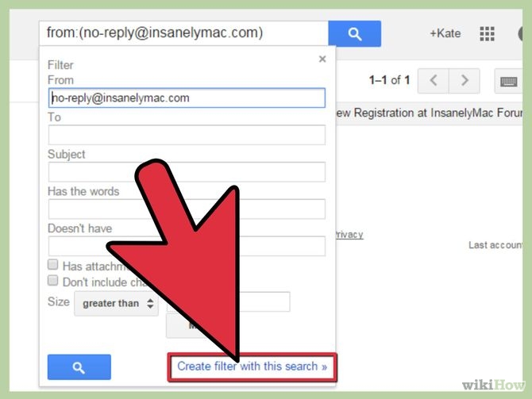The width and height of the screenshot is (532, 399).
Task: Open the Google apps grid icon
Action: click(487, 33)
